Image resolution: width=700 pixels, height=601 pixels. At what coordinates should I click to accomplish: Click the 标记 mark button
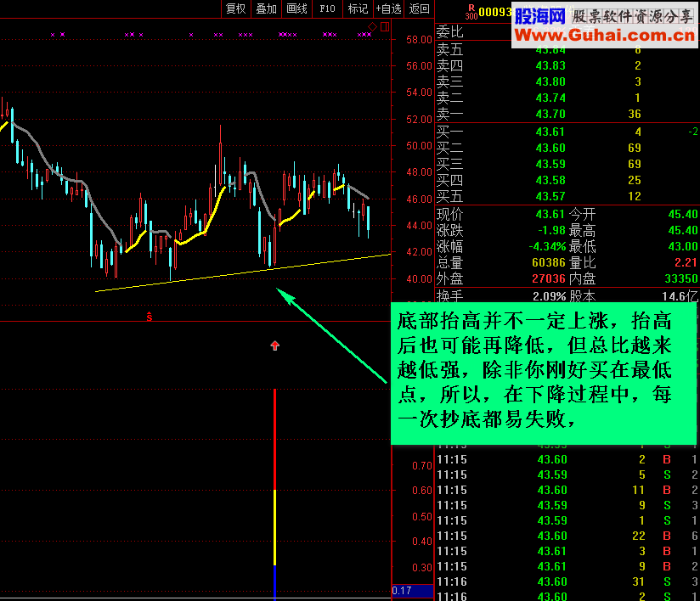click(x=358, y=8)
